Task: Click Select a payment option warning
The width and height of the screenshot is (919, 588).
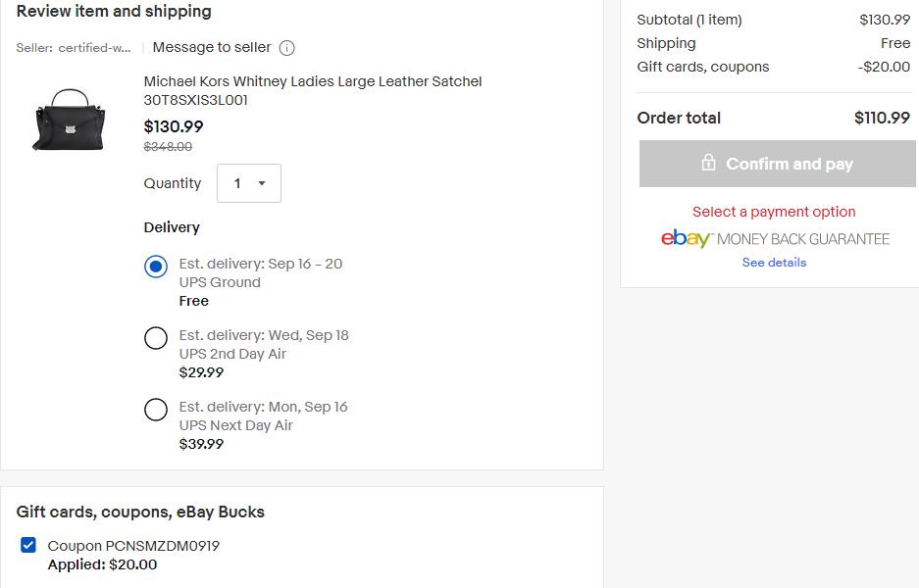Action: coord(774,212)
